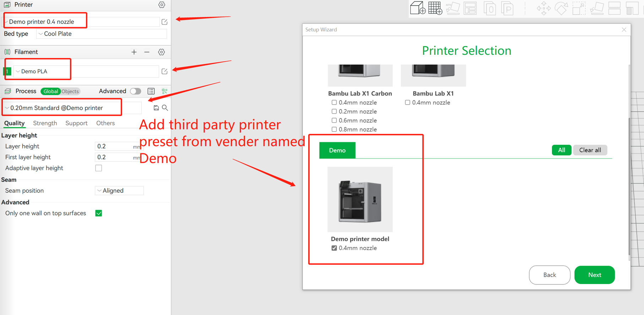Edit the Demo PLA filament preset

point(164,71)
